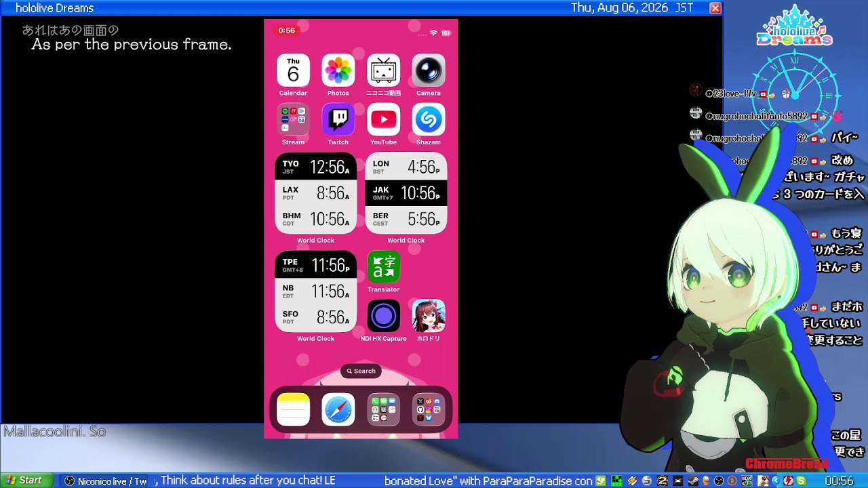
Task: Open the Stream app folder
Action: [293, 120]
